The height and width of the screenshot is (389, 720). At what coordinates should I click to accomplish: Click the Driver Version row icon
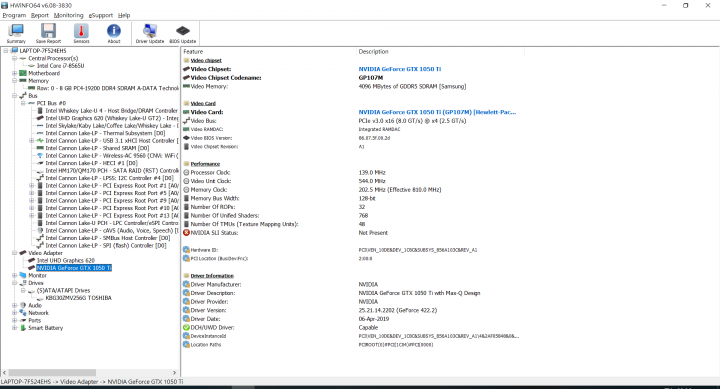186,310
